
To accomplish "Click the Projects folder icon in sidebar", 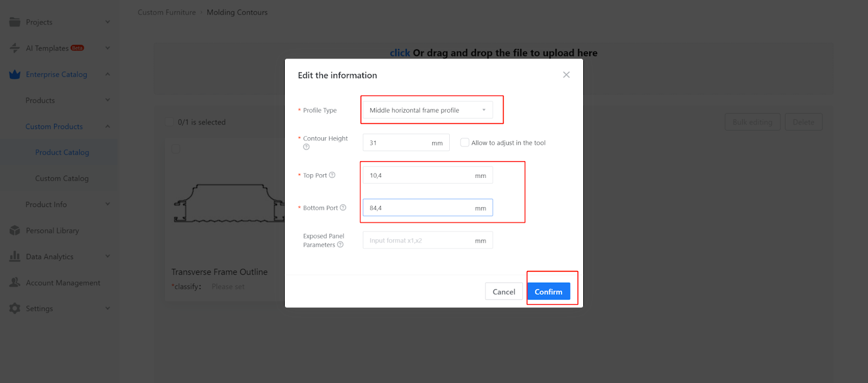I will pyautogui.click(x=15, y=22).
